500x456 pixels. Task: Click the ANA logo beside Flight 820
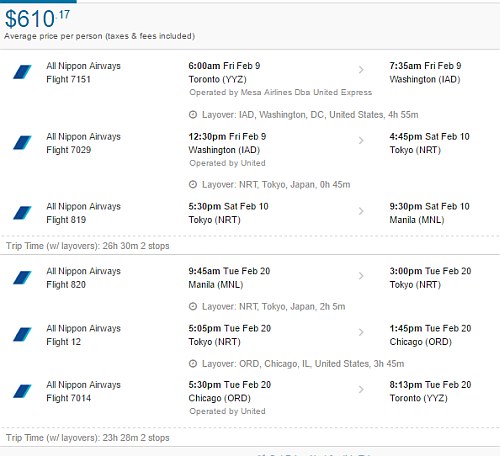[22, 278]
